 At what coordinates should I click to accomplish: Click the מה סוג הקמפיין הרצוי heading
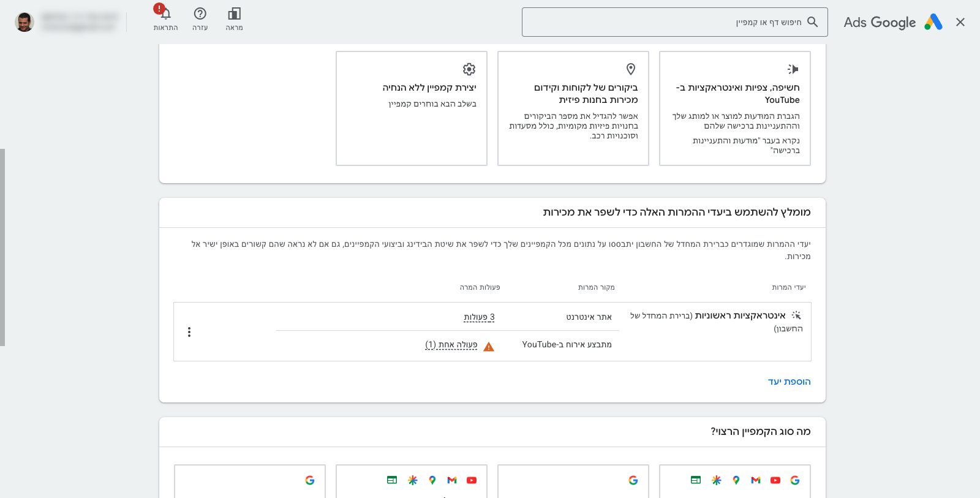[x=761, y=431]
